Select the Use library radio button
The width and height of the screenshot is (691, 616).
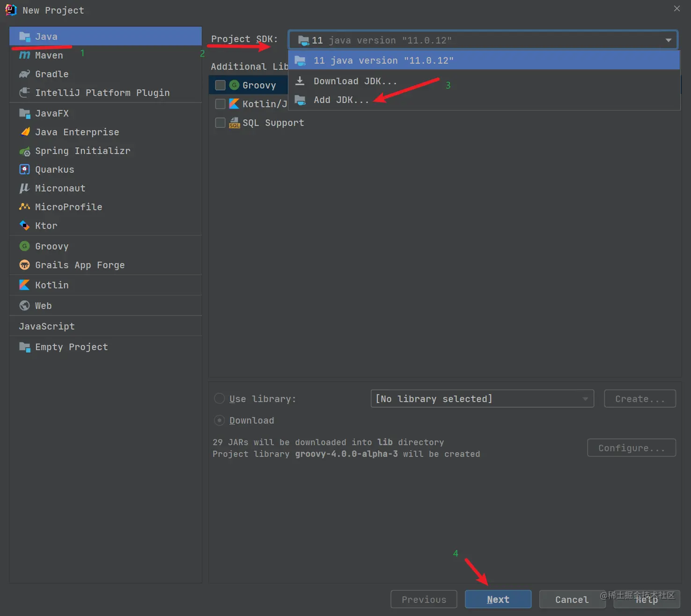point(219,399)
